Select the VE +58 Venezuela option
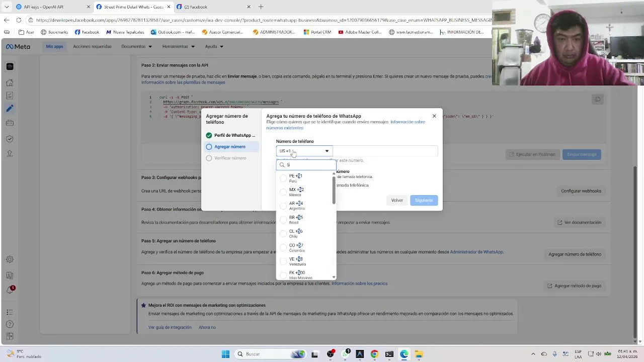Viewport: 644px width, 362px height. [304, 261]
